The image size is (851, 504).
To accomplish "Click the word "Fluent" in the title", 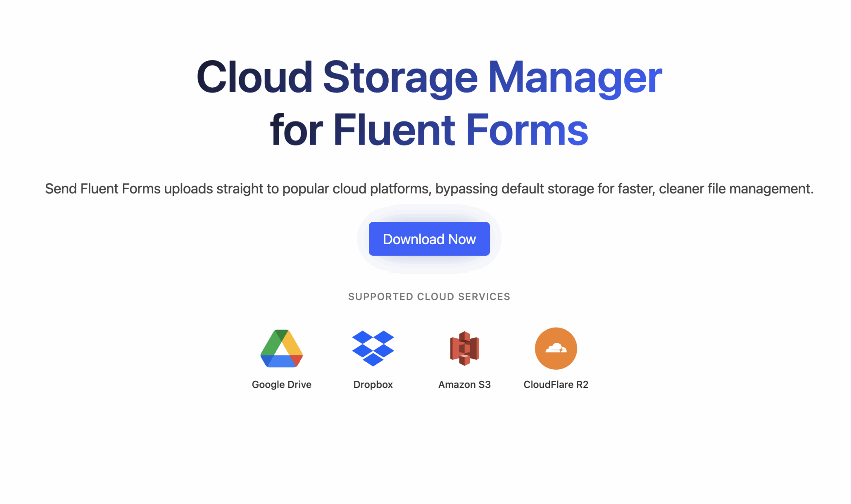I will pyautogui.click(x=394, y=130).
